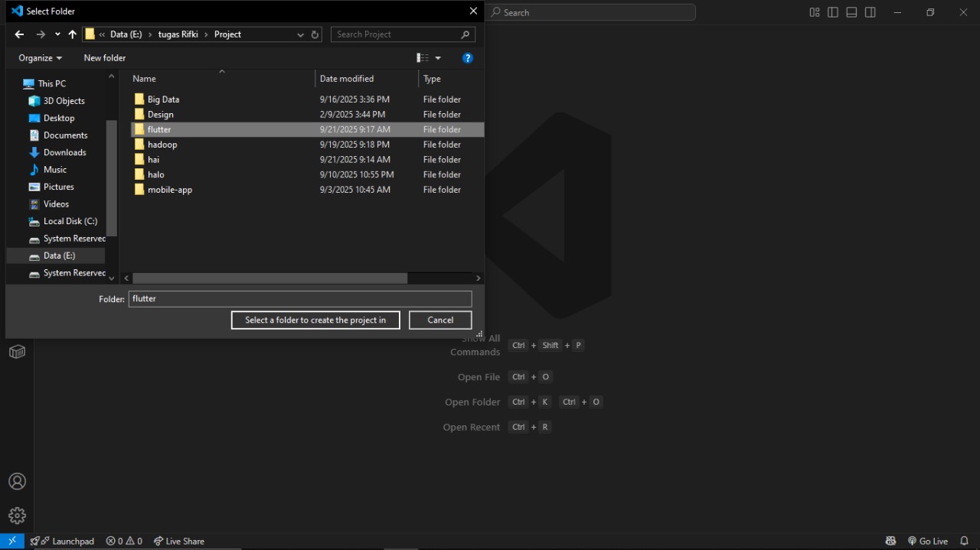Image resolution: width=980 pixels, height=550 pixels.
Task: Click the Accounts icon in activity bar
Action: [17, 481]
